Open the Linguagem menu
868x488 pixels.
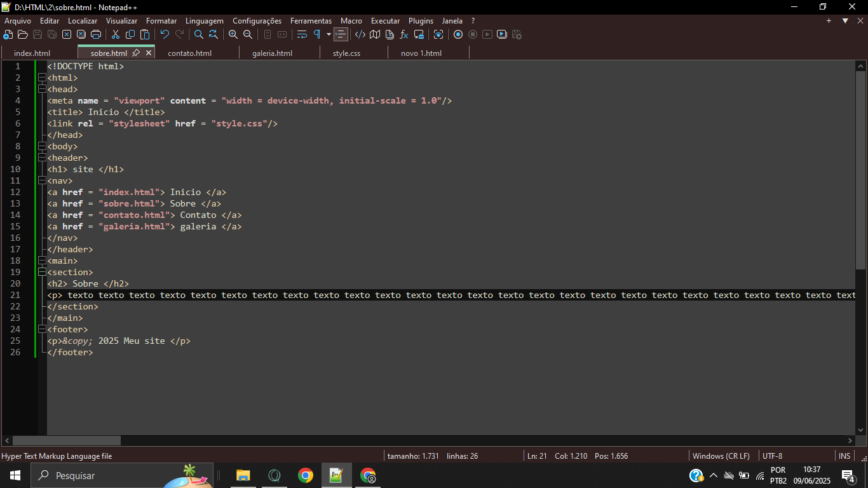[x=204, y=21]
